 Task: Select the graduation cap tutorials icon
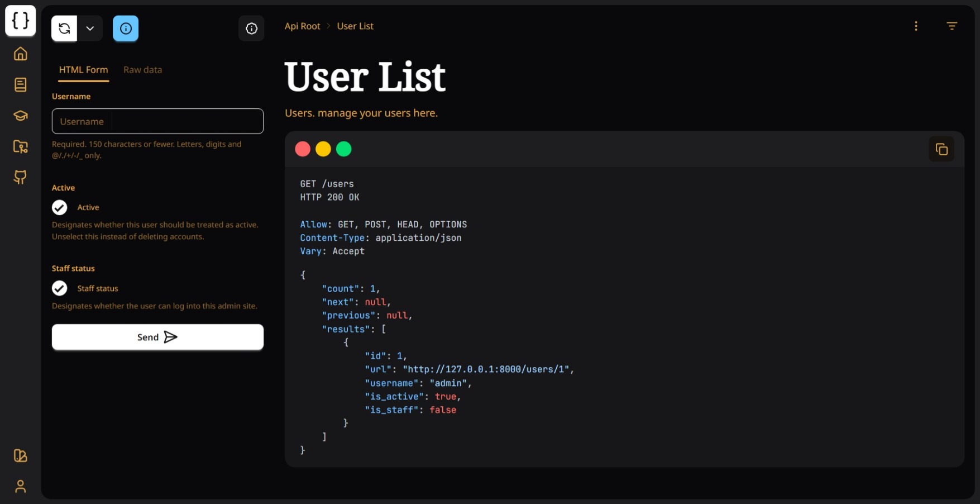click(20, 116)
